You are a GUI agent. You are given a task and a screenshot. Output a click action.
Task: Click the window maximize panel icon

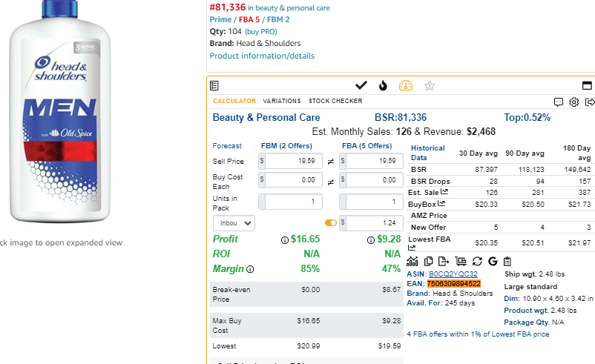point(587,86)
